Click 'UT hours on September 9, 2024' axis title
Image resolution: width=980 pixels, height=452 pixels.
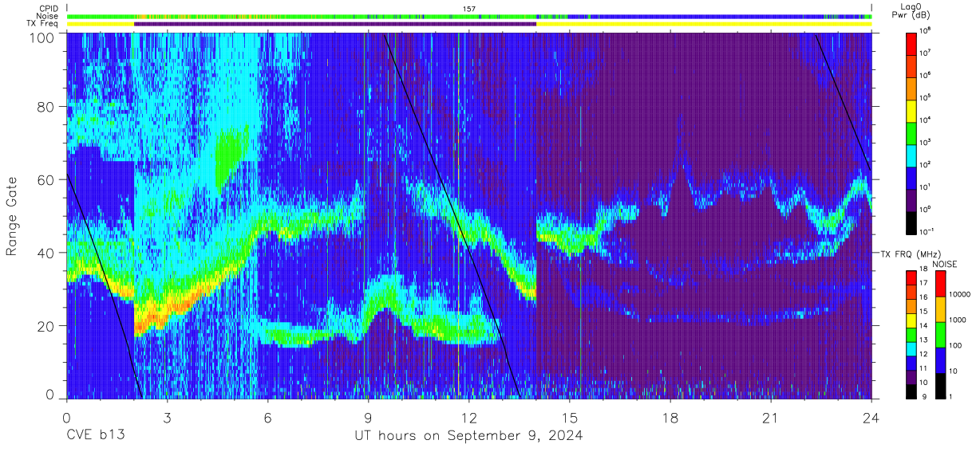coord(468,436)
